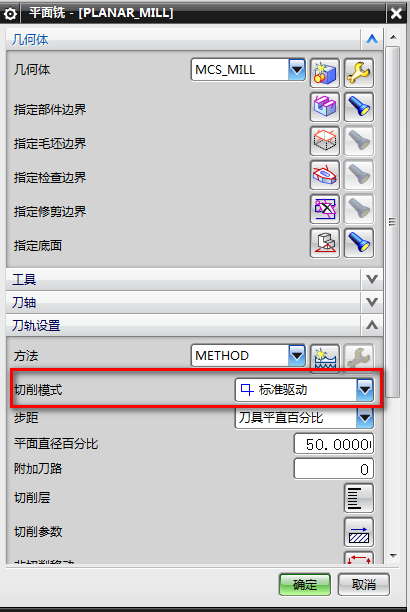Open the specify trim boundary icon

pyautogui.click(x=325, y=209)
